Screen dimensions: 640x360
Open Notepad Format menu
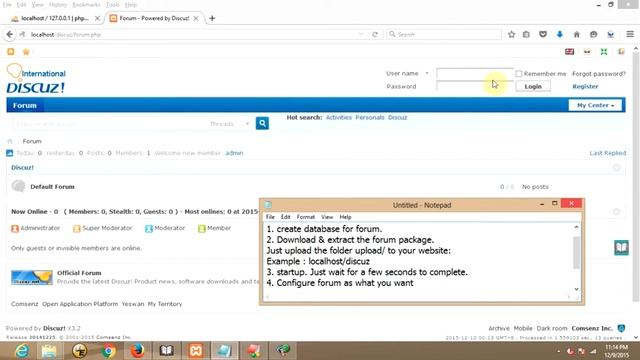click(x=305, y=217)
